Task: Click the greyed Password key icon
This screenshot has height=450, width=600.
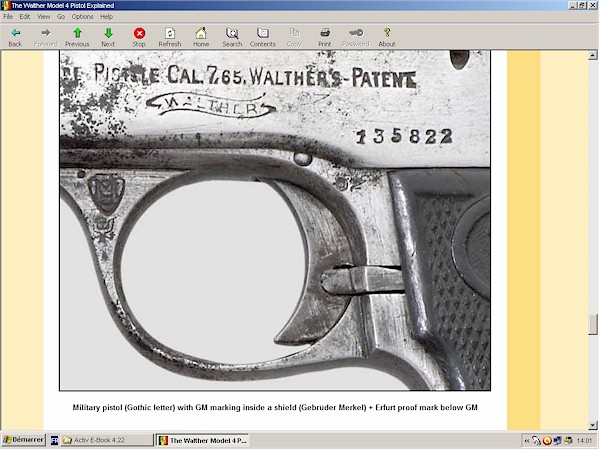Action: click(x=355, y=37)
